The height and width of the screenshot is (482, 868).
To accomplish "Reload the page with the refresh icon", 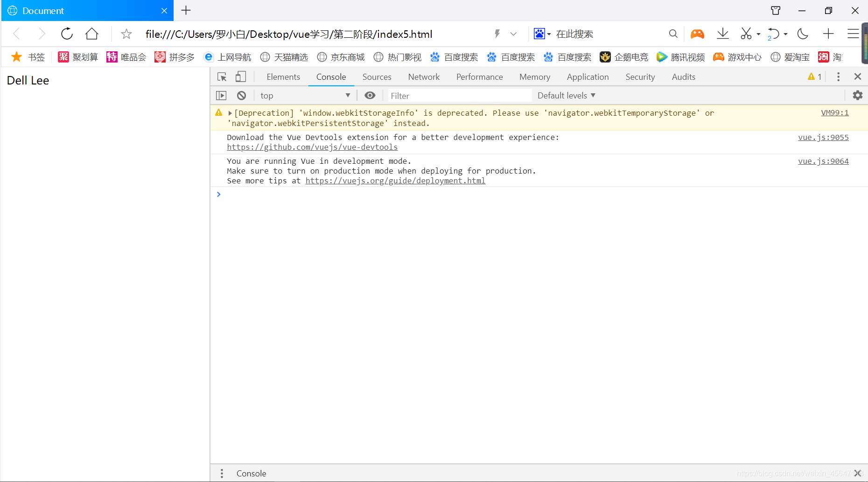I will pyautogui.click(x=67, y=34).
